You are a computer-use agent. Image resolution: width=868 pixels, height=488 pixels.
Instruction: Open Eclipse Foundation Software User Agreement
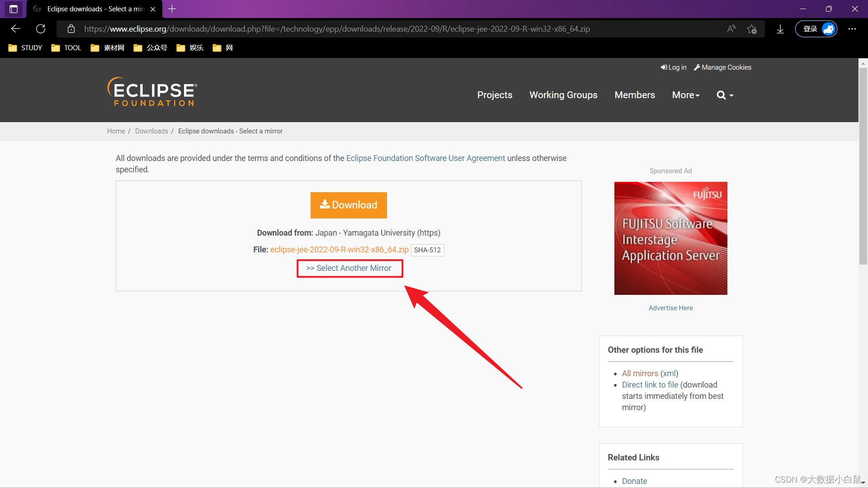click(x=425, y=158)
